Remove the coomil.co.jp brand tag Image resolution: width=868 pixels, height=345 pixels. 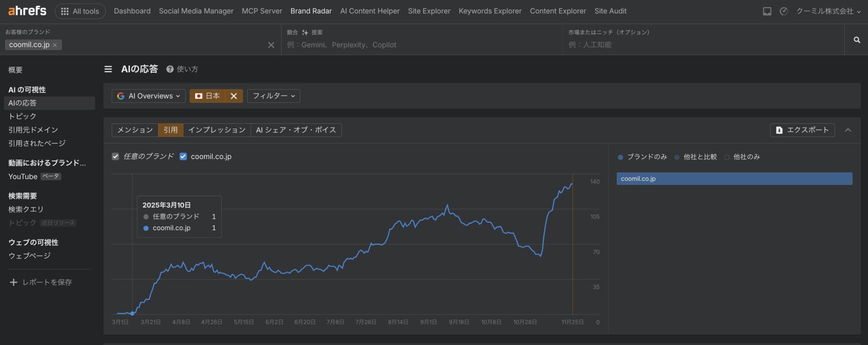(x=55, y=45)
